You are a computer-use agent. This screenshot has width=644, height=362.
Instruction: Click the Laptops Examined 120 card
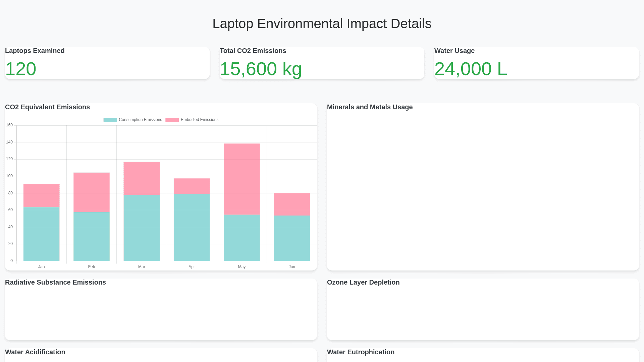tap(107, 63)
